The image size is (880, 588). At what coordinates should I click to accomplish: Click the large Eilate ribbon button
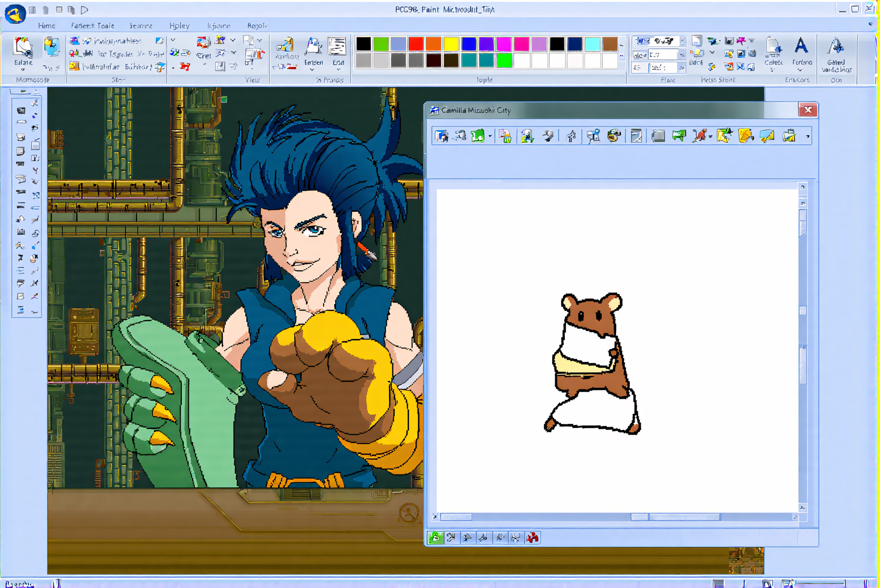pyautogui.click(x=23, y=51)
